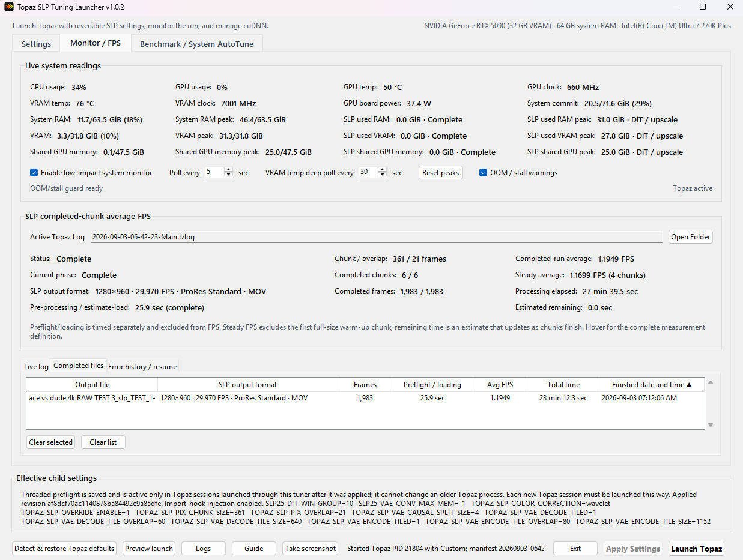Click the scroll up arrow of completed list
The image size is (743, 560).
(x=711, y=382)
